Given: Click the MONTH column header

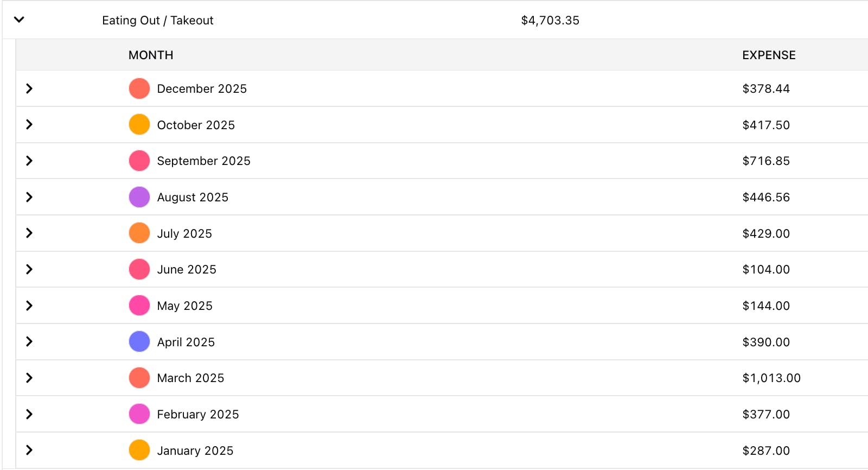Looking at the screenshot, I should pos(151,55).
